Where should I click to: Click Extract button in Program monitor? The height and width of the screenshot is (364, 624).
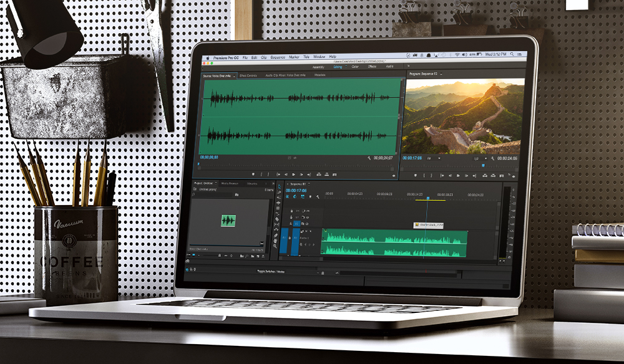click(x=493, y=176)
